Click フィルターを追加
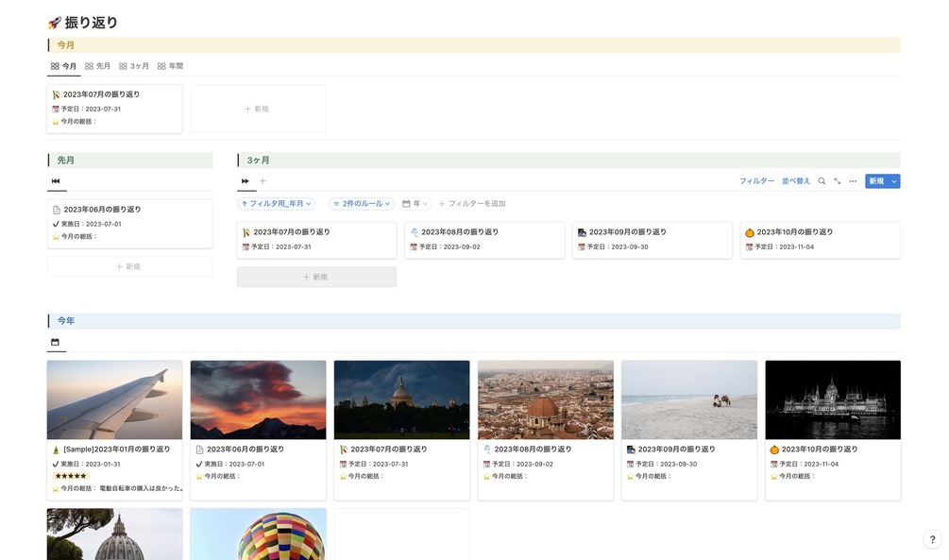Viewport: 949px width, 560px height. (x=472, y=204)
